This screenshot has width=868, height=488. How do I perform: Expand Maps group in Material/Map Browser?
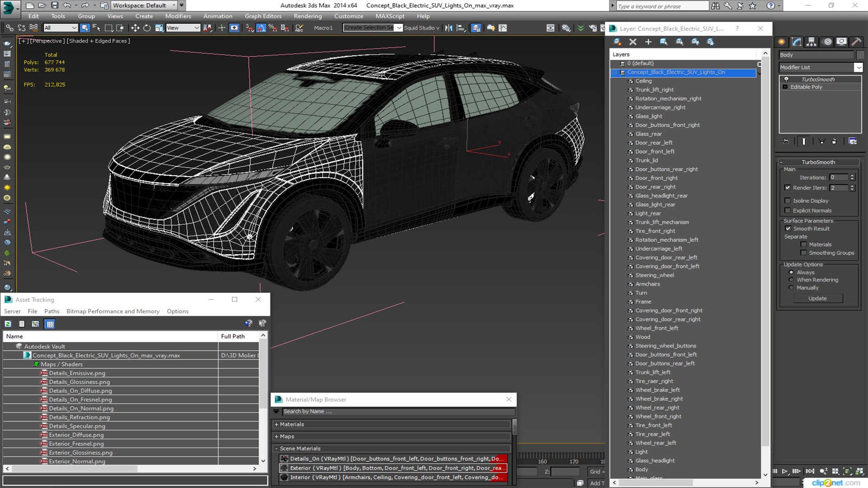click(x=276, y=437)
